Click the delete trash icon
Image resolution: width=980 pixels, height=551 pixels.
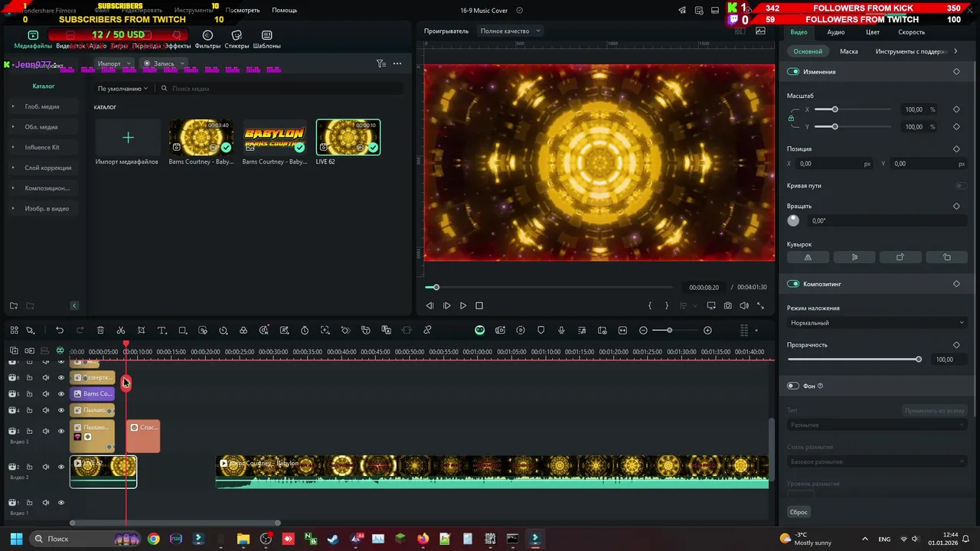(100, 330)
